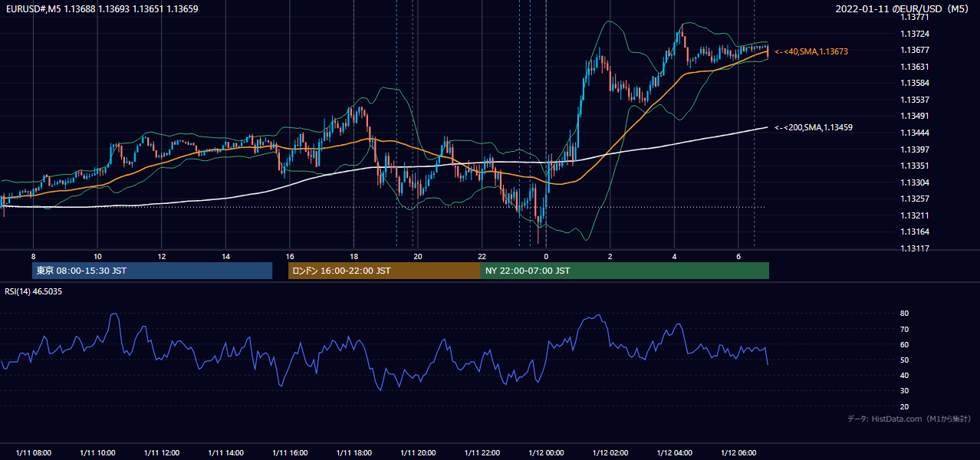Screen dimensions: 980x460
Task: Click the 1/11 18:00 time axis label
Action: click(x=354, y=453)
